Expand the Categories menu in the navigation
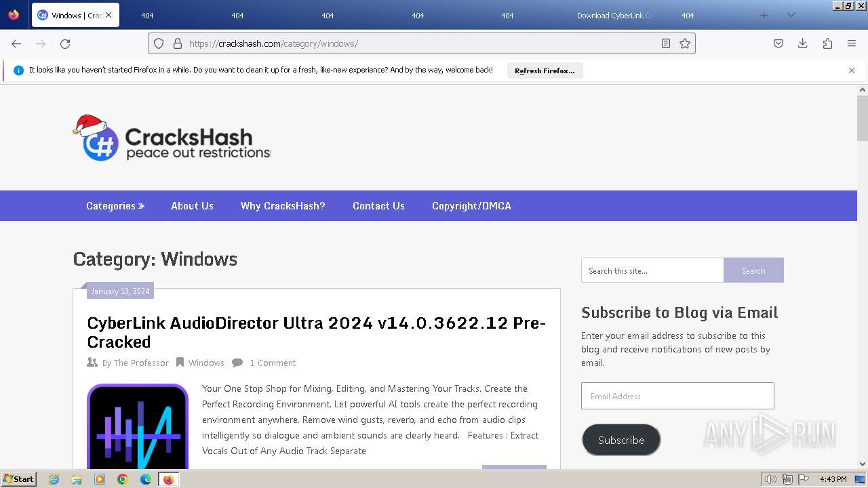 pyautogui.click(x=115, y=206)
